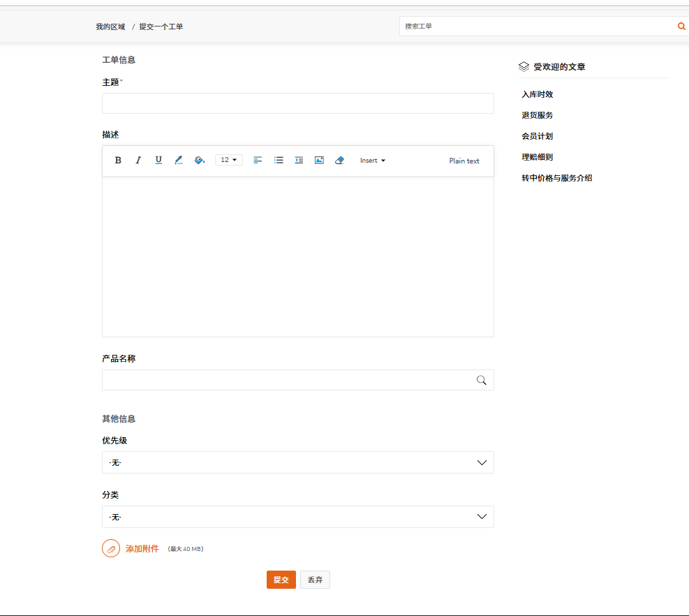689x616 pixels.
Task: Click the 提交 submit button
Action: point(281,580)
